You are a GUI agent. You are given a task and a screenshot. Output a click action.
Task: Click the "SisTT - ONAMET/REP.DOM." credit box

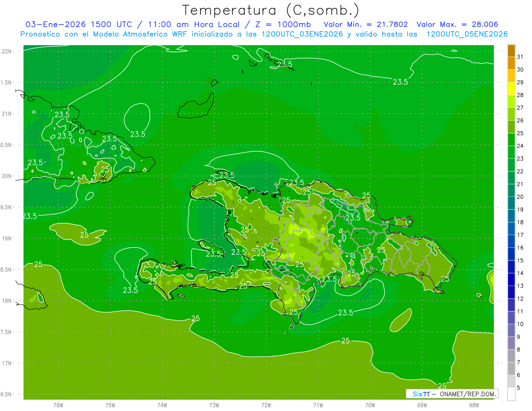tap(453, 394)
